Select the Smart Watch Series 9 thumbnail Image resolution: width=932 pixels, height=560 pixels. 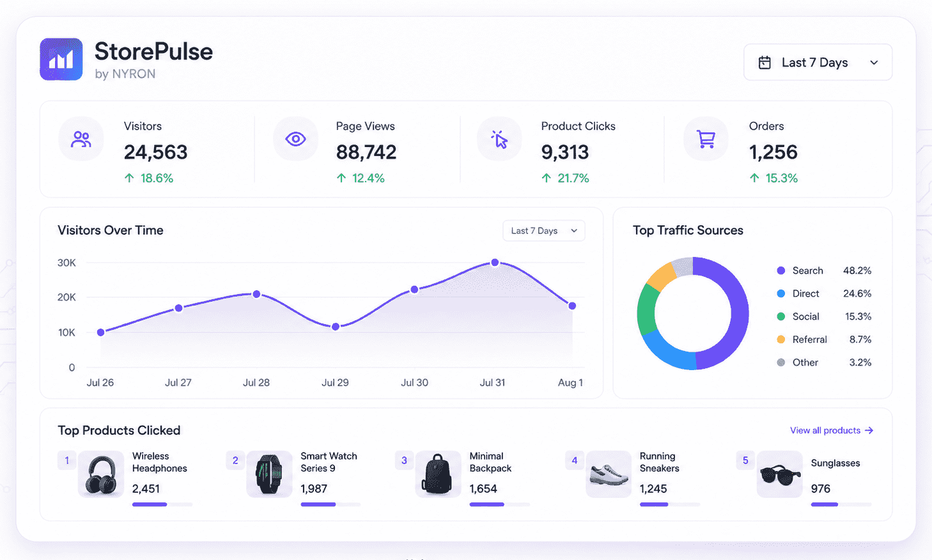click(x=269, y=474)
